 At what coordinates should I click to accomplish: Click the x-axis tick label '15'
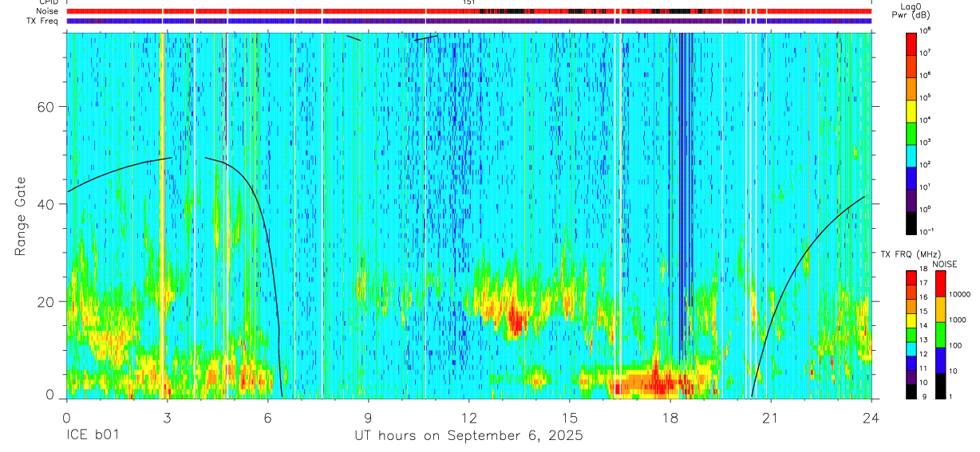569,418
